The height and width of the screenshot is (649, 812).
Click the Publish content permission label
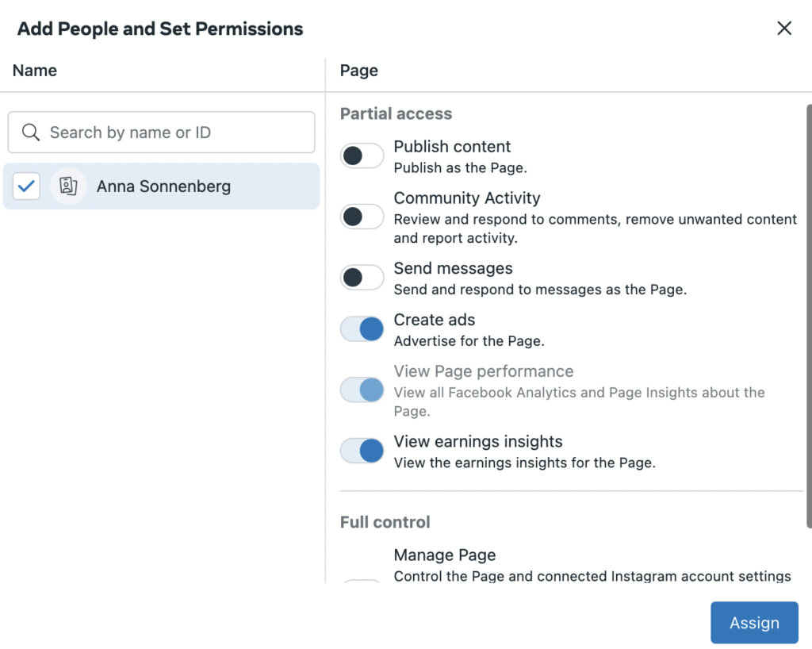(x=452, y=146)
